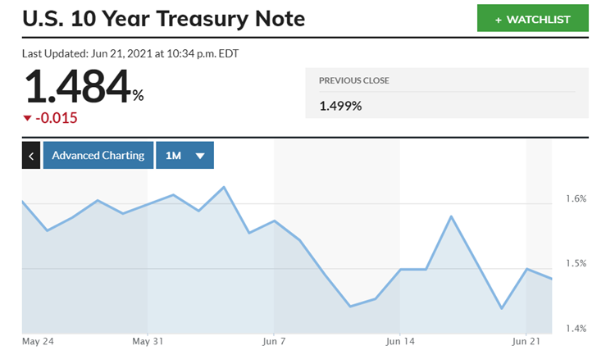Select the Jun 14 date label

[399, 340]
